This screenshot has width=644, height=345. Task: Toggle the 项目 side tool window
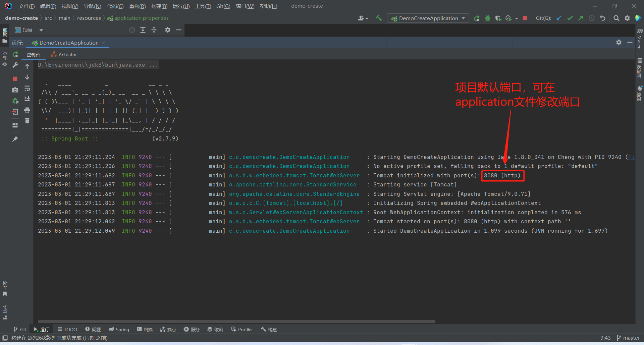coord(5,36)
